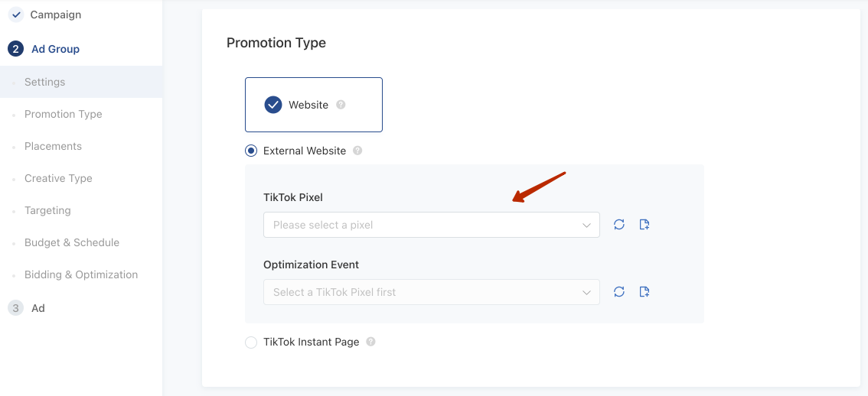Select the Website promotion type card
868x396 pixels.
313,105
